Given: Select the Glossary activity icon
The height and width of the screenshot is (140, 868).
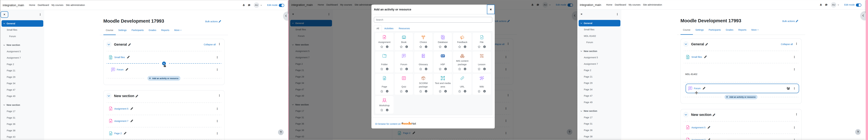Looking at the screenshot, I should point(423,56).
